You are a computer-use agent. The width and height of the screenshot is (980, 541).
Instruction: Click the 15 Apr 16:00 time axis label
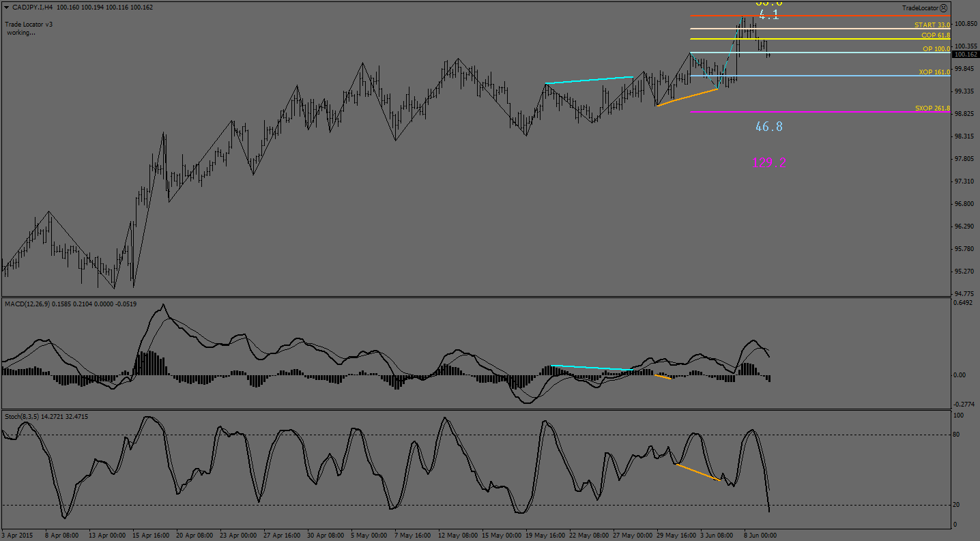[x=150, y=536]
